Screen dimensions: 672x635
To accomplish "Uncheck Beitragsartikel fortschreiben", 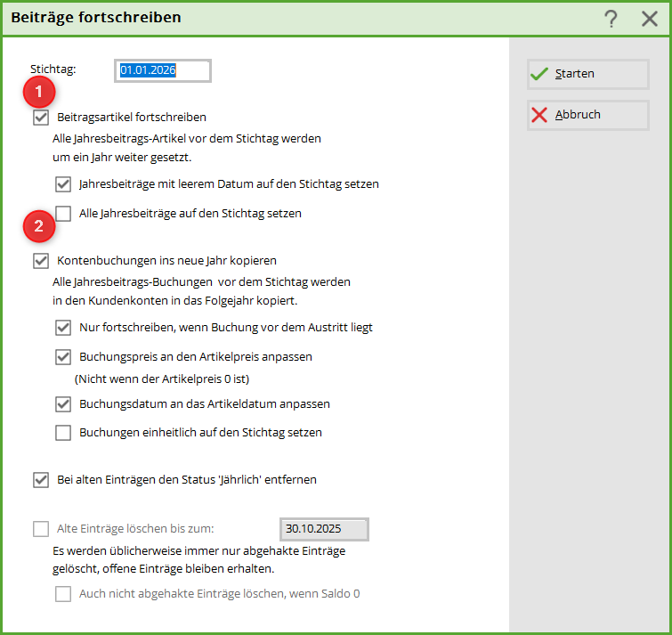I will [41, 118].
